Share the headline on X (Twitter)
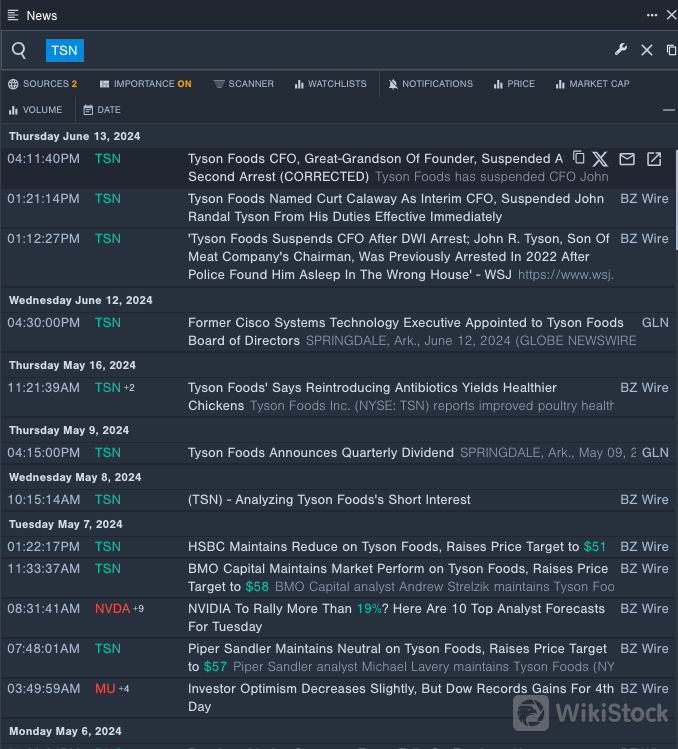 point(600,159)
